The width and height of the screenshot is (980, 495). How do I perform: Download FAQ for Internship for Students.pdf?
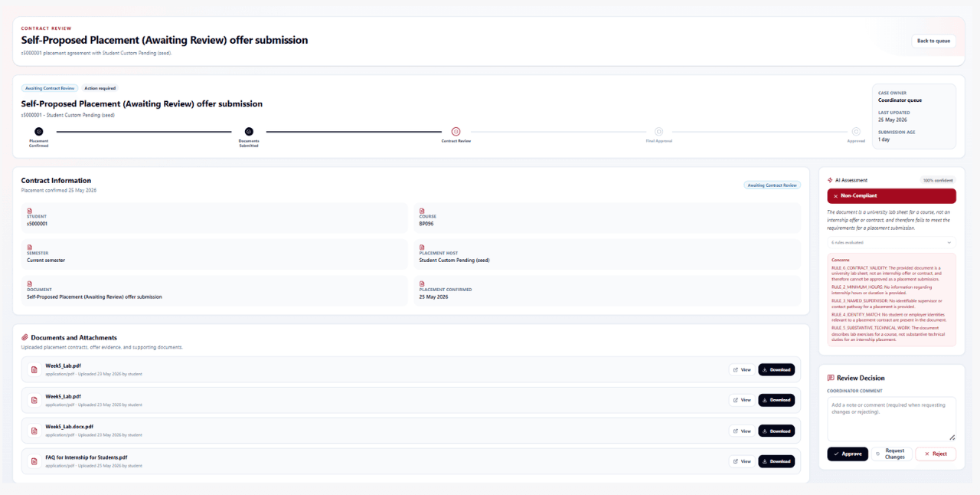click(x=776, y=461)
